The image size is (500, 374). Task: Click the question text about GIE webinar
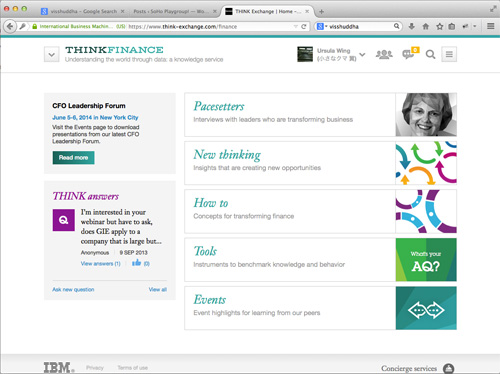point(121,226)
